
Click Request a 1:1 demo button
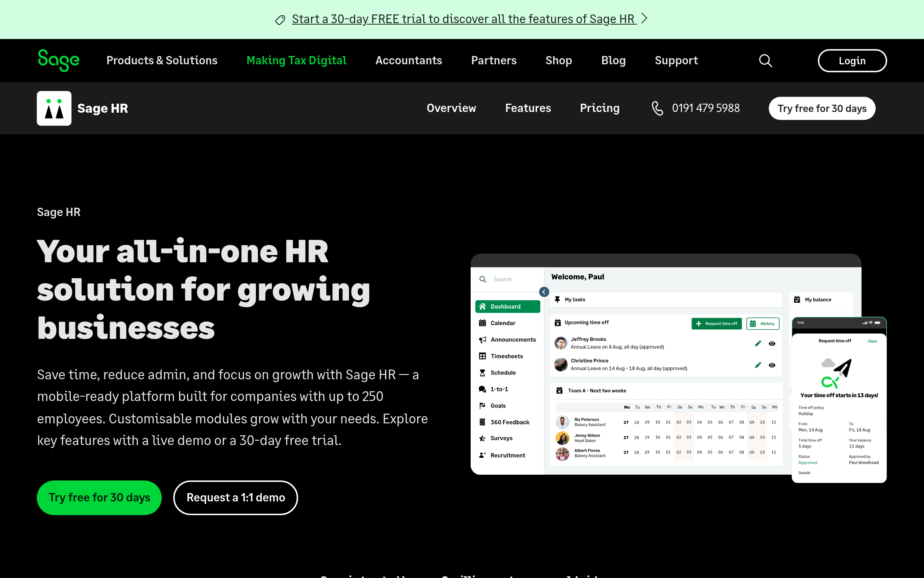tap(236, 497)
